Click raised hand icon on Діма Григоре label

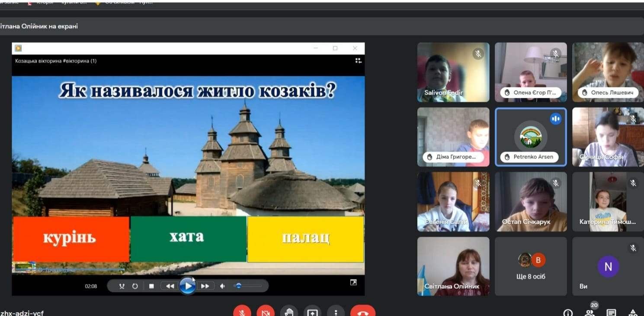[x=429, y=157]
